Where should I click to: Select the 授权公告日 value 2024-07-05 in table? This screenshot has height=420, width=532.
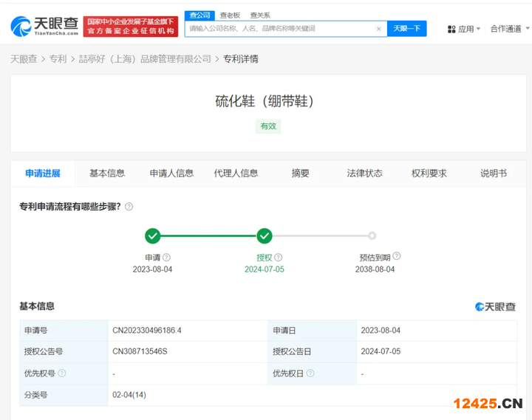click(x=381, y=351)
